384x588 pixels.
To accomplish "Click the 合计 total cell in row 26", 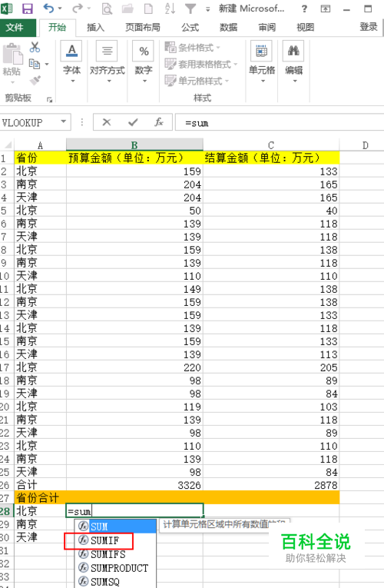I will point(40,484).
